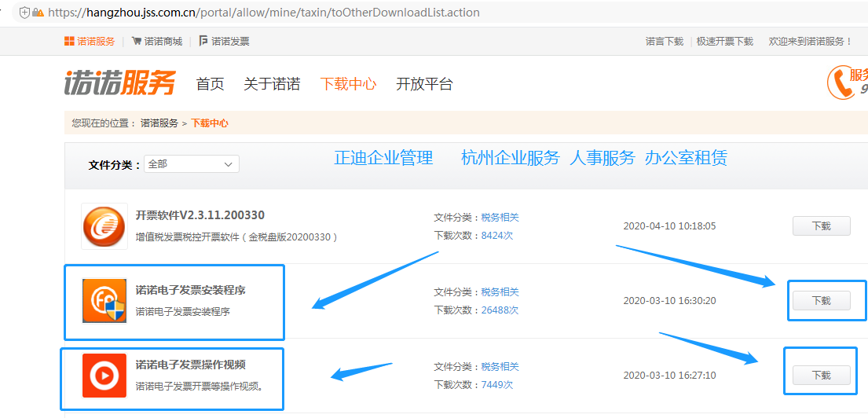Click the date 2020-04-10 10:18:05
The width and height of the screenshot is (868, 418).
coord(670,225)
